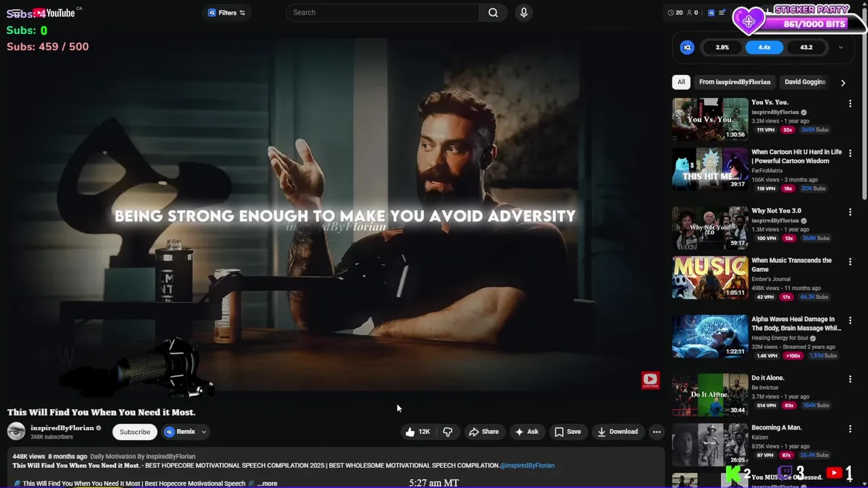
Task: Expand the description with ...more
Action: tap(267, 483)
